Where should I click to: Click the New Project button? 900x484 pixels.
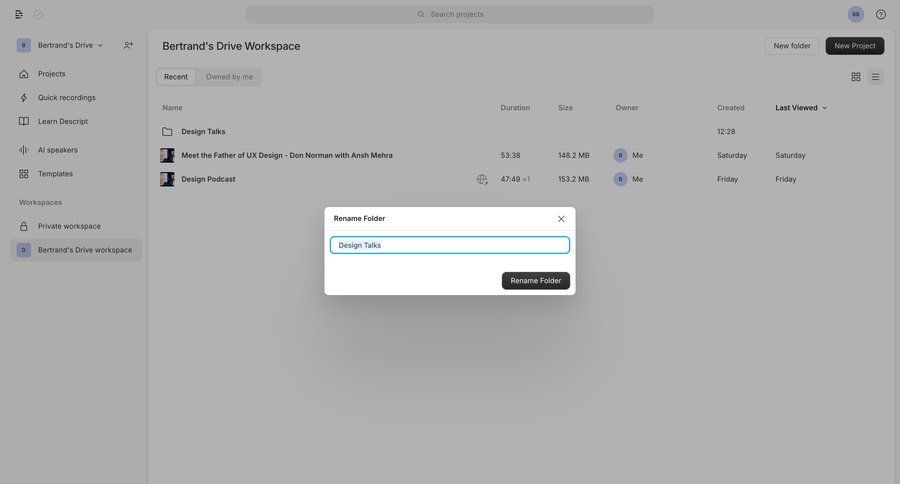pos(855,46)
